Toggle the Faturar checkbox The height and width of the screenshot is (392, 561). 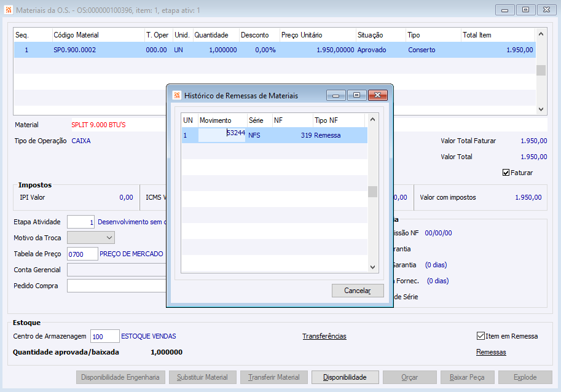506,173
